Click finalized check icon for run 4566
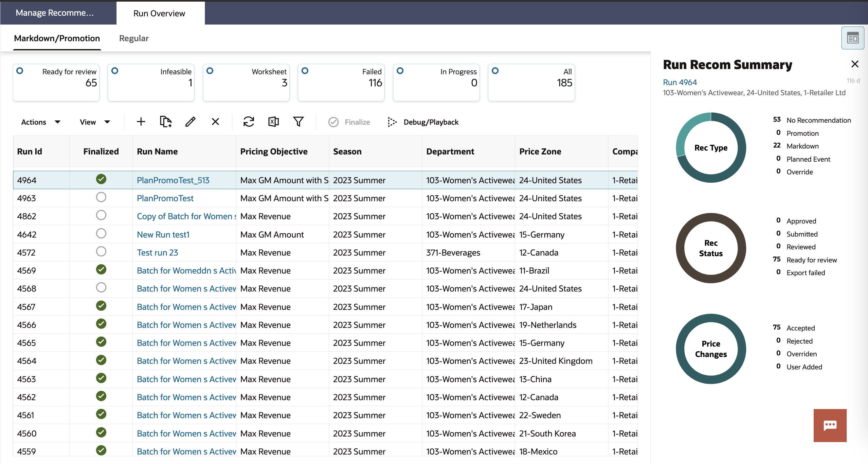 pyautogui.click(x=101, y=324)
